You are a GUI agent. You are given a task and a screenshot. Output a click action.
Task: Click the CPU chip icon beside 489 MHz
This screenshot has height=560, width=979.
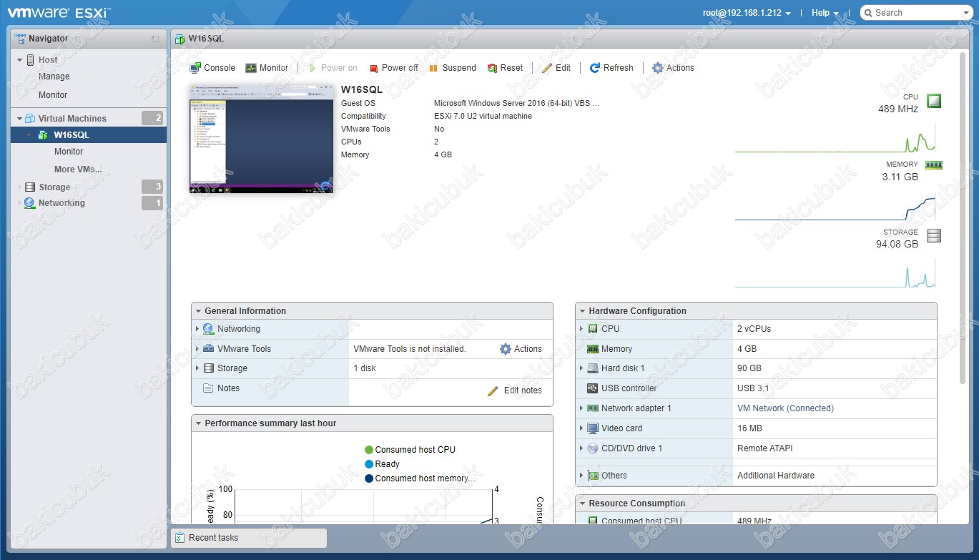[x=933, y=101]
